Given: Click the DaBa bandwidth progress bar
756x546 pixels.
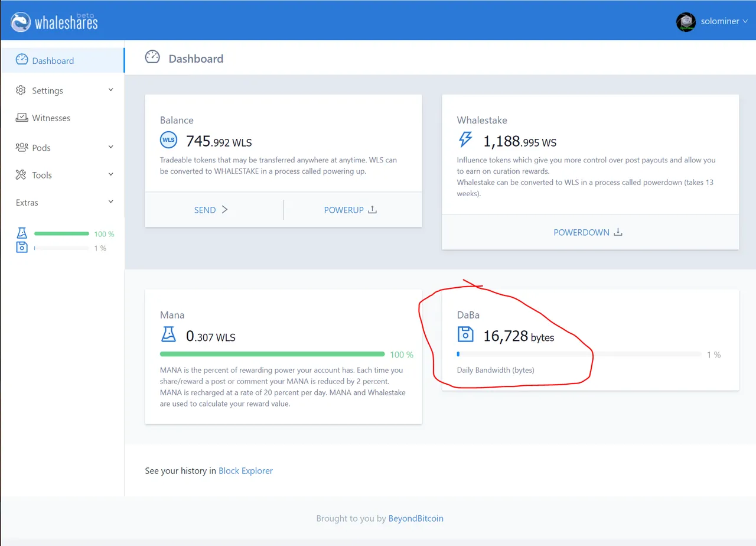Looking at the screenshot, I should pos(579,355).
